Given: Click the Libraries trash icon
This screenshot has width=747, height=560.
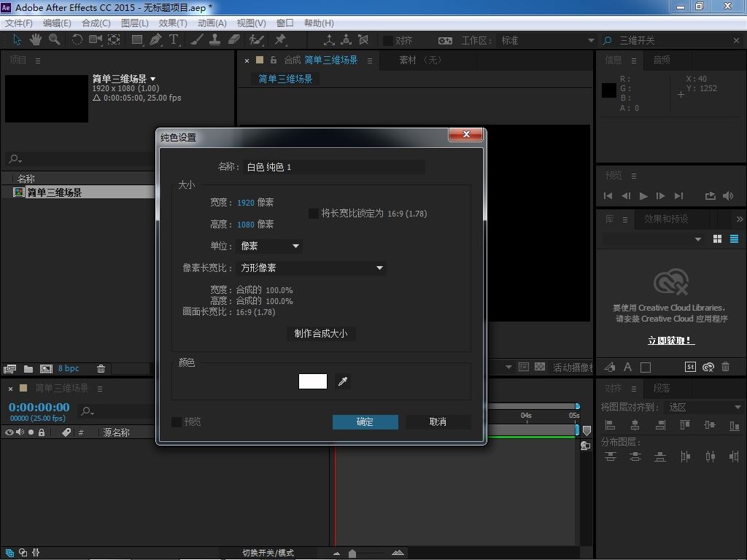Looking at the screenshot, I should coord(725,367).
